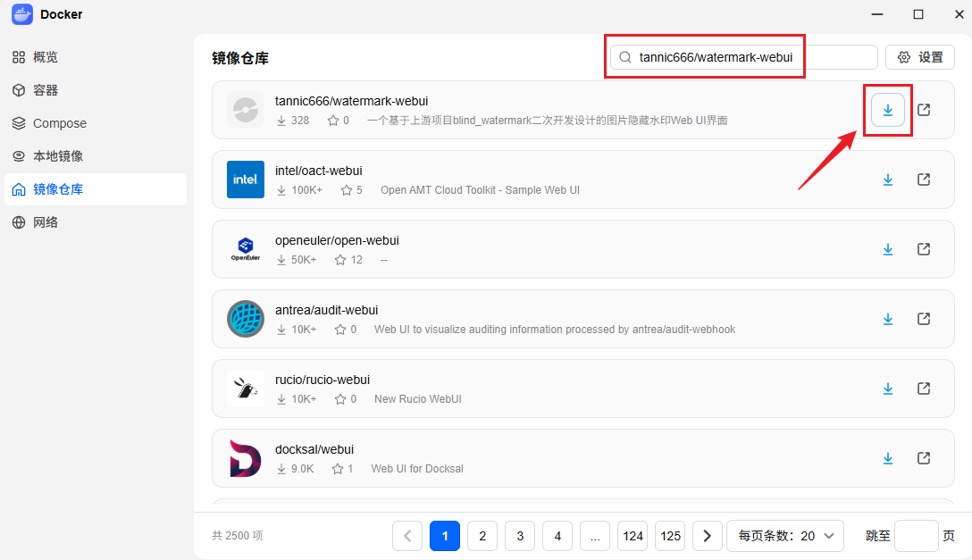Open openeuler/open-webui external link icon
Screen dimensions: 972x560
point(924,249)
